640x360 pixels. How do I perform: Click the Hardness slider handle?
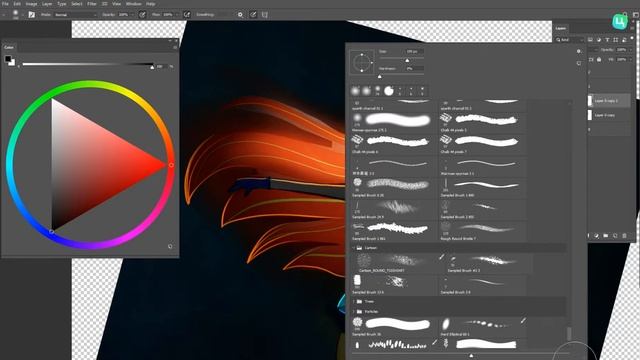[380, 76]
